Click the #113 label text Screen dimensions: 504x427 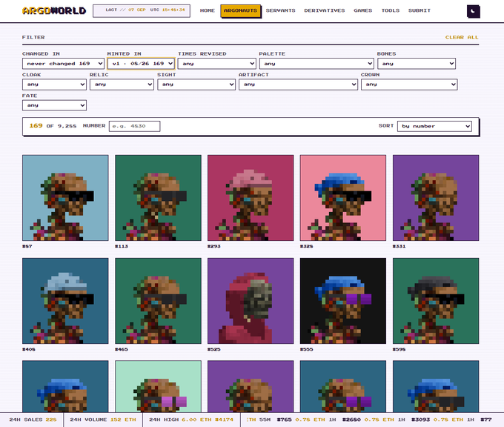click(121, 246)
